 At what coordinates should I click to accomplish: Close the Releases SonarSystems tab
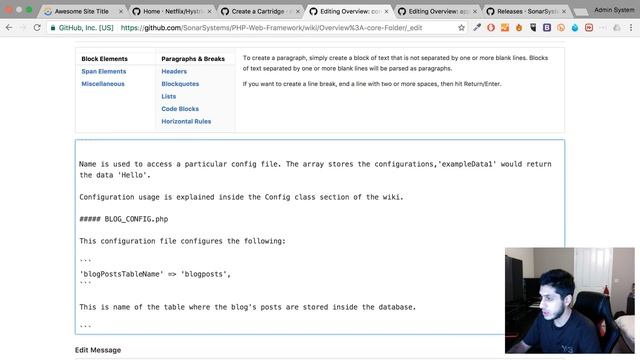coord(564,11)
